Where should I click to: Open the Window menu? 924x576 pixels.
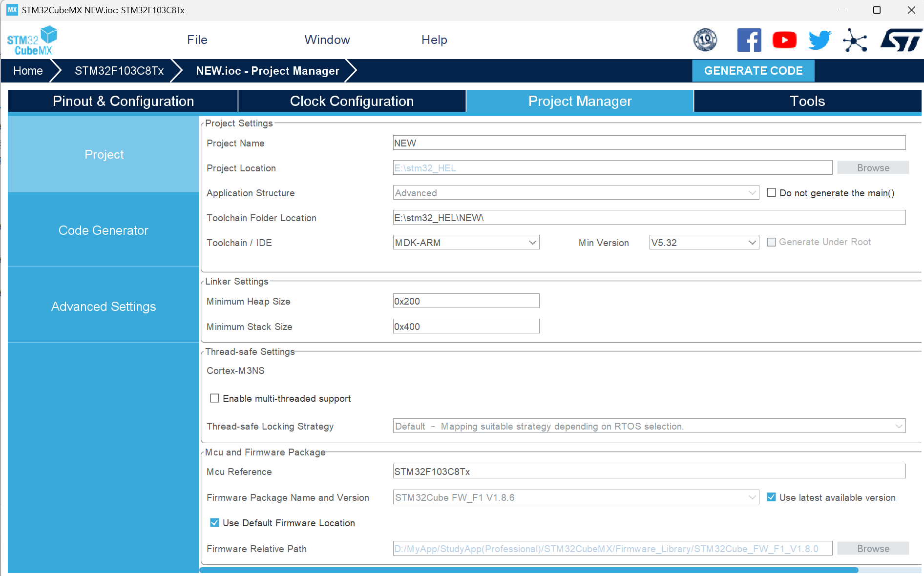pyautogui.click(x=327, y=40)
